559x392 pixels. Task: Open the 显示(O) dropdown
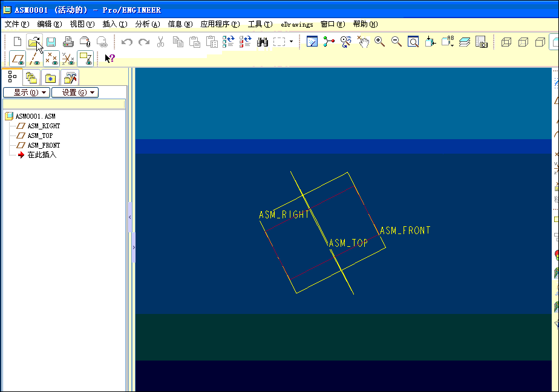27,93
